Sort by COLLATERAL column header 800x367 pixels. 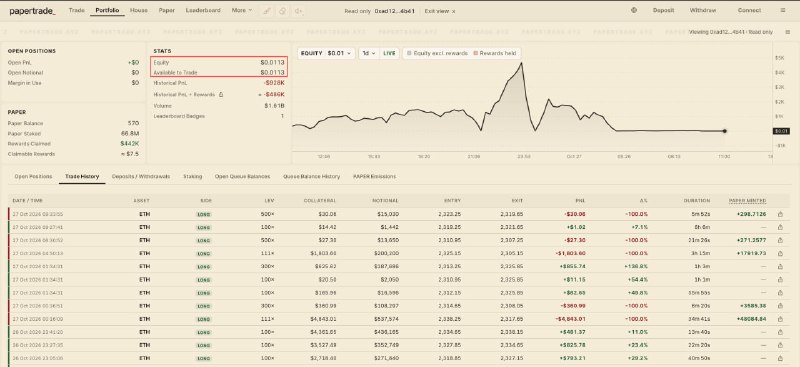[x=319, y=201]
